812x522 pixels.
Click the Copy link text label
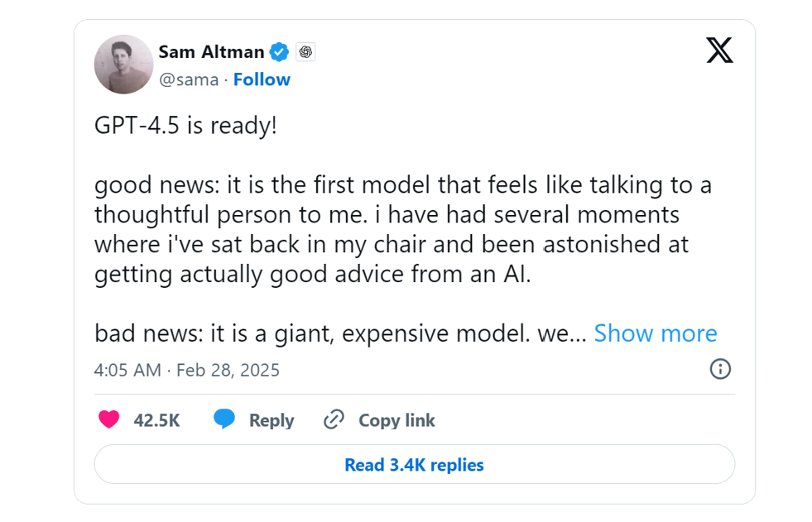(x=396, y=420)
